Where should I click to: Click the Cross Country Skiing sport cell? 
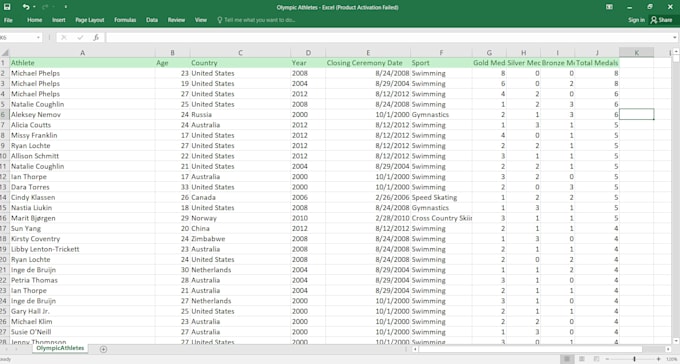441,218
